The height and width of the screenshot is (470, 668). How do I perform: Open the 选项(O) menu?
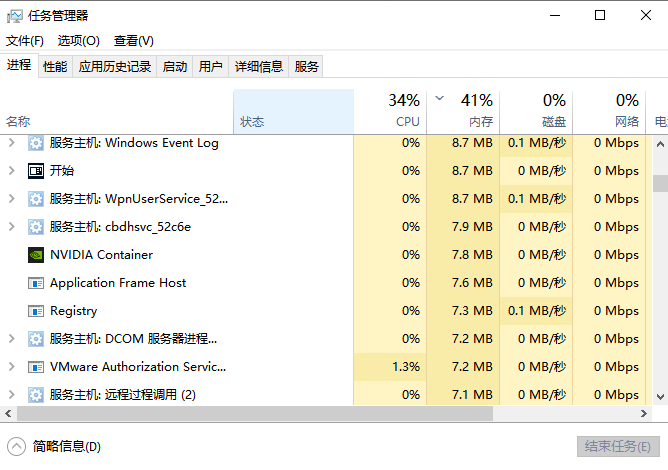tap(79, 40)
